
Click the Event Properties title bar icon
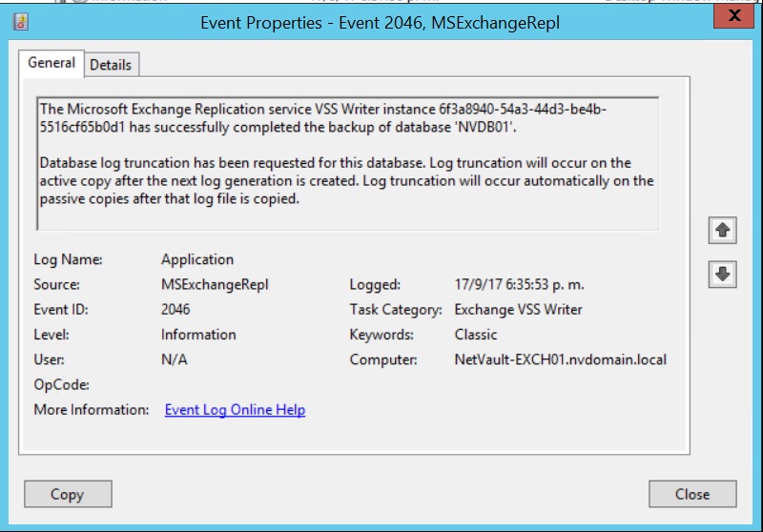click(21, 22)
